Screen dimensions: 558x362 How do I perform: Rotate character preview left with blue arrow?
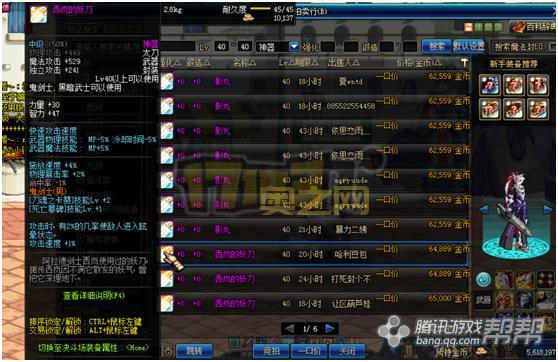tap(484, 209)
